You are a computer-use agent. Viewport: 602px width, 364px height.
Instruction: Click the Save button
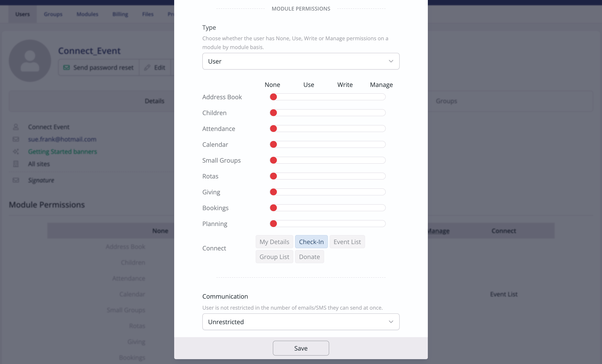(301, 348)
